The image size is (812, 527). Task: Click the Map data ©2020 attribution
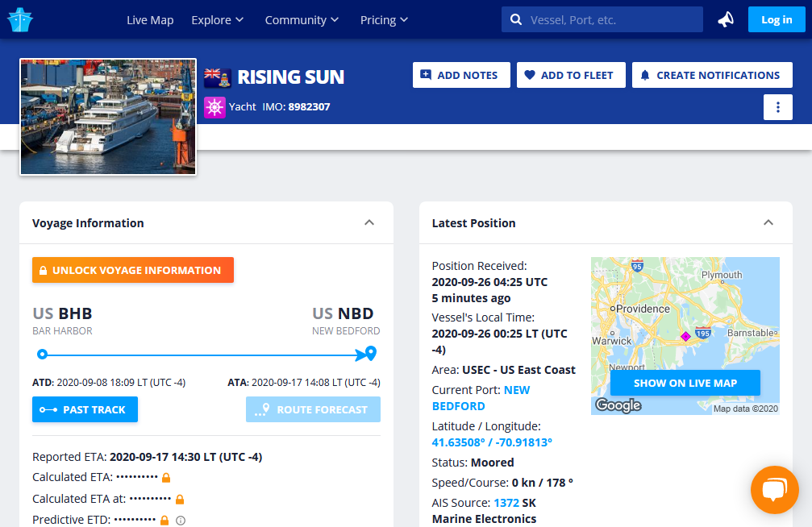coord(746,409)
